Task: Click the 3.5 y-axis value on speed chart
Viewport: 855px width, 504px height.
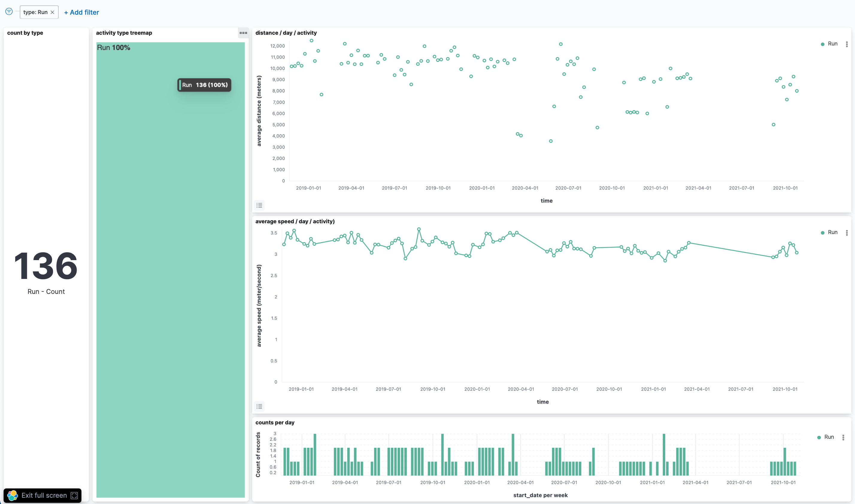Action: (274, 233)
